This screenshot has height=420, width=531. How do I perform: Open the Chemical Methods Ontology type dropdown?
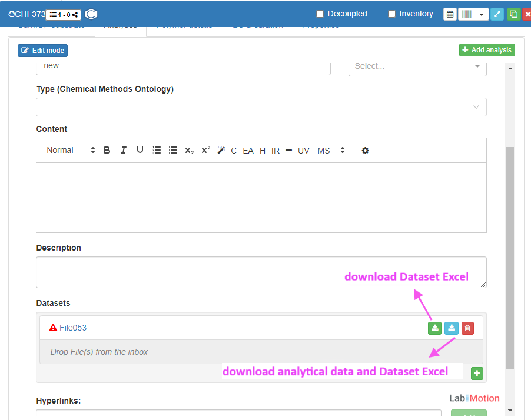point(261,107)
